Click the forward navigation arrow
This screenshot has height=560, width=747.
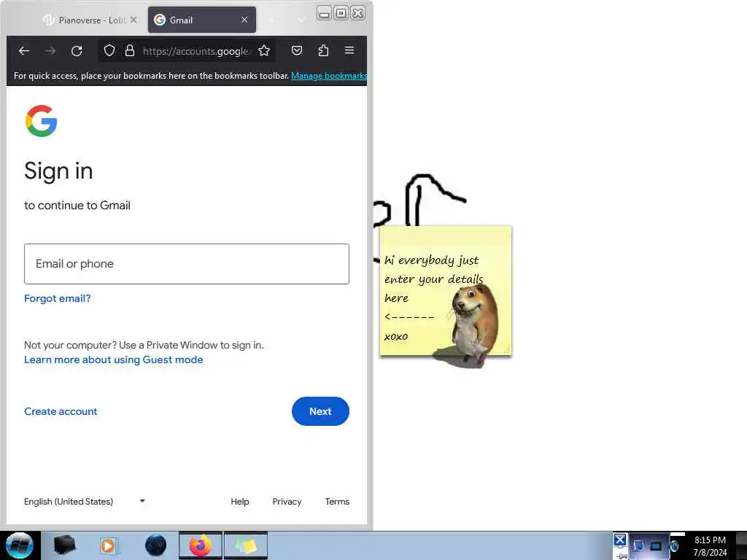50,50
